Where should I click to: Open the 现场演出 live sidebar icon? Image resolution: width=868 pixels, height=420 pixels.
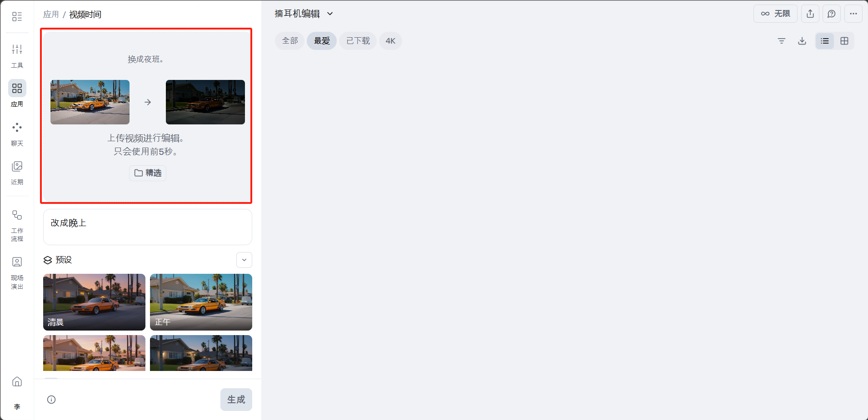point(17,273)
